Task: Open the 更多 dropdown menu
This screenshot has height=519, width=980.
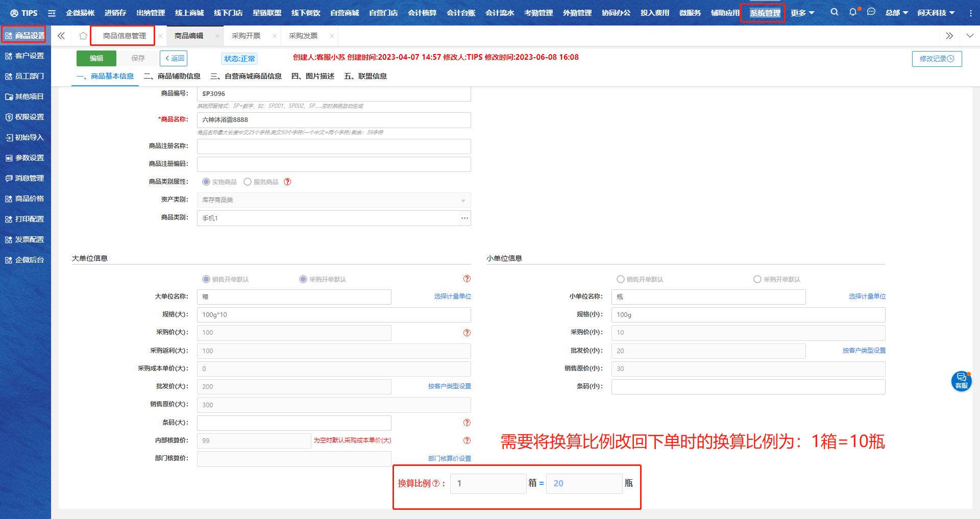Action: (802, 13)
